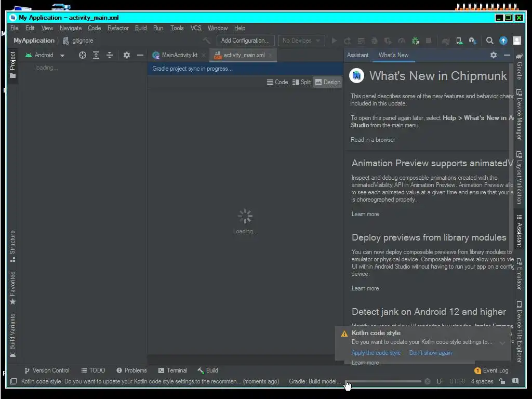Select the Assistant tab

[357, 55]
